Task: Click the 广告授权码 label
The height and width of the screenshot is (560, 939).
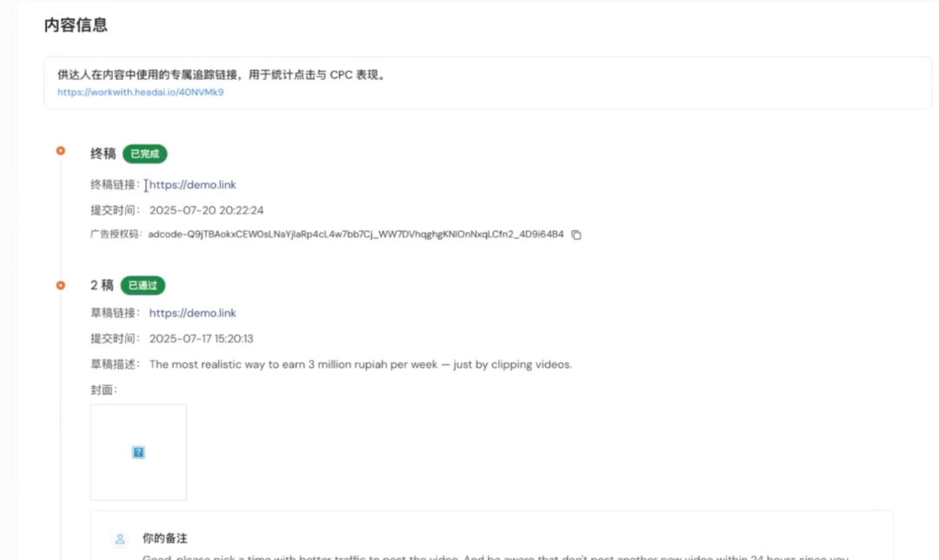Action: (x=117, y=234)
